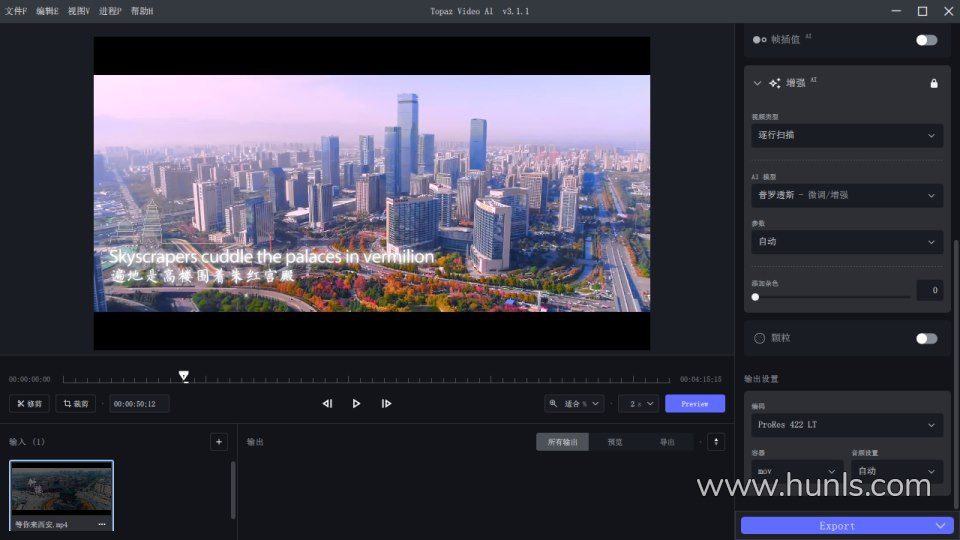Select the 预览 output tab
The height and width of the screenshot is (540, 960).
tap(615, 442)
